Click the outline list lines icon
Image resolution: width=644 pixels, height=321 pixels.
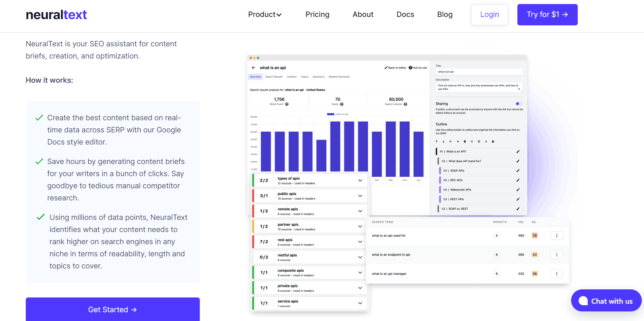pos(479,142)
